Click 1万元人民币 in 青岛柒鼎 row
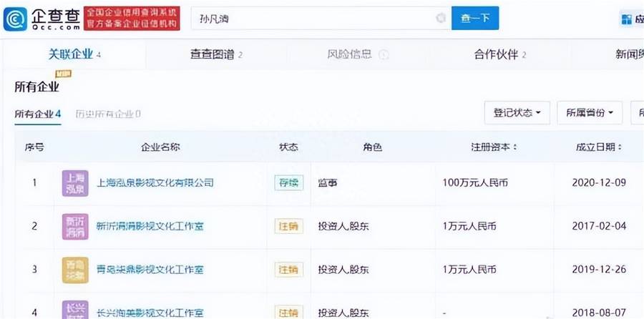Screen dimensions: 644x319 pyautogui.click(x=469, y=270)
